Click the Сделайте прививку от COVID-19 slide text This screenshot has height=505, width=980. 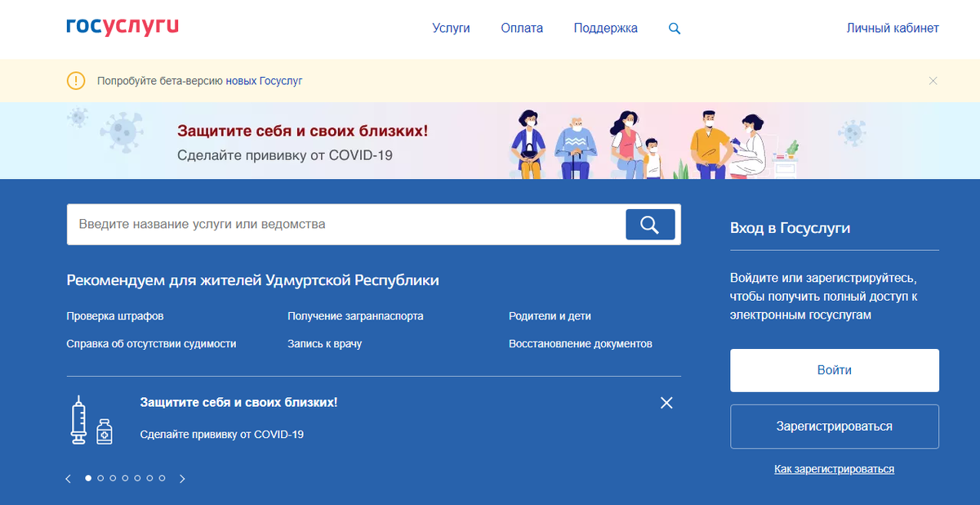tap(222, 435)
